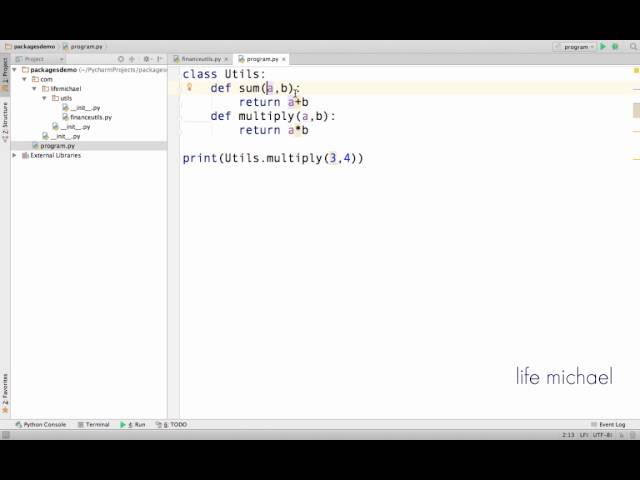
Task: Open the TODO tool window
Action: (171, 424)
